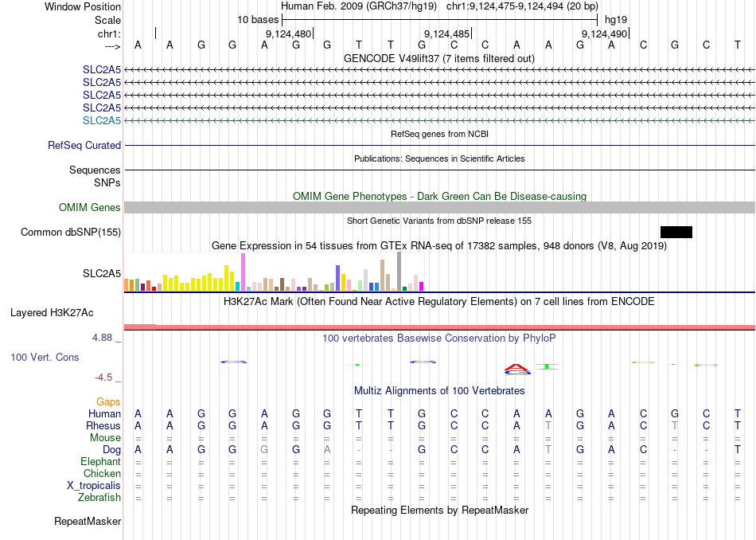This screenshot has width=756, height=540.
Task: Click the 4.88 PhyloP upper scale value
Action: [x=102, y=338]
